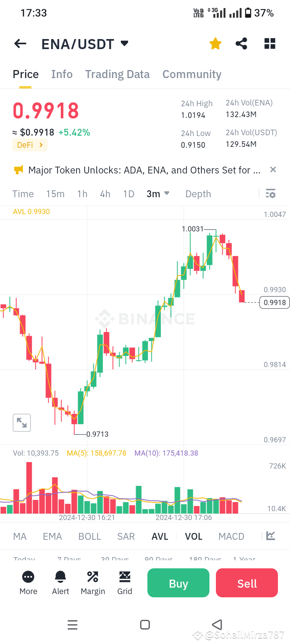Tap the red Sell button

click(246, 582)
